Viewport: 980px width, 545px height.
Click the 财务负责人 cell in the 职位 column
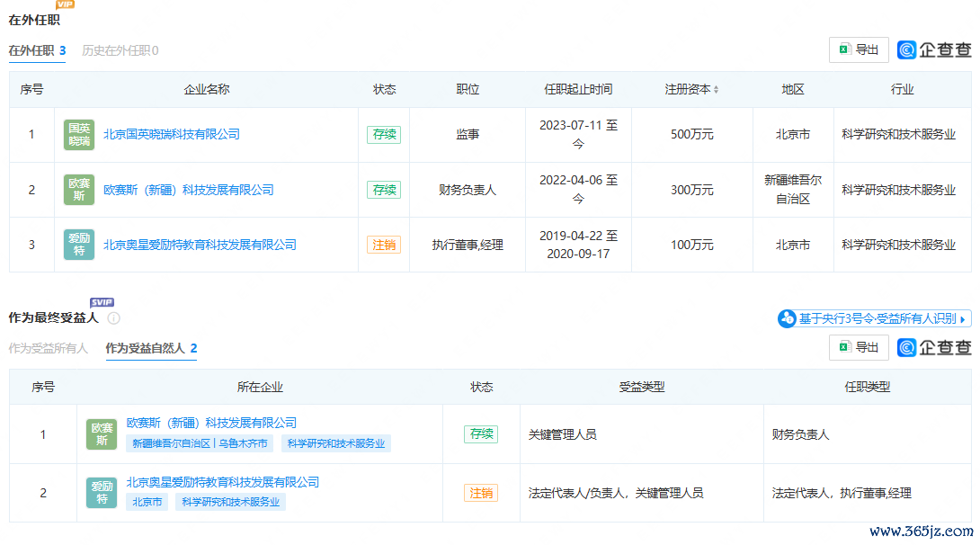tap(468, 190)
